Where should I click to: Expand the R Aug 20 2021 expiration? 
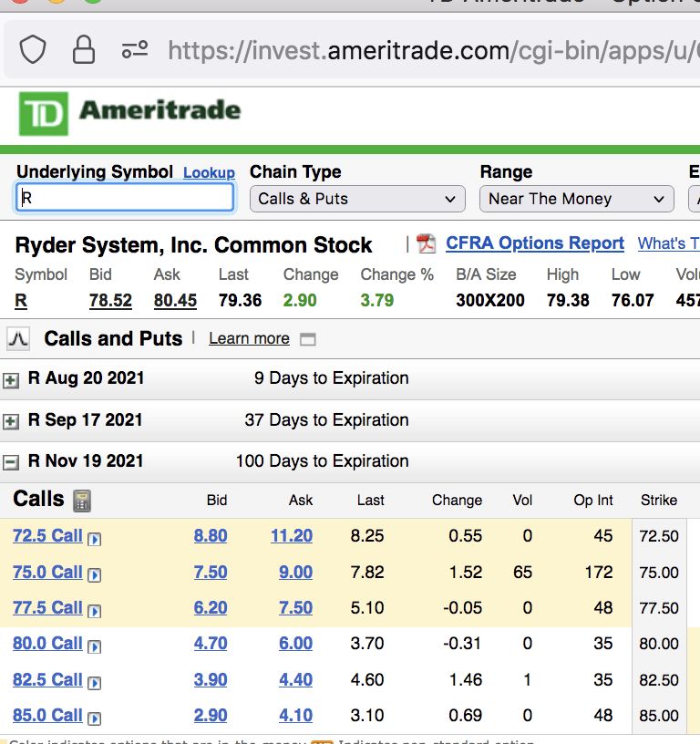(11, 379)
